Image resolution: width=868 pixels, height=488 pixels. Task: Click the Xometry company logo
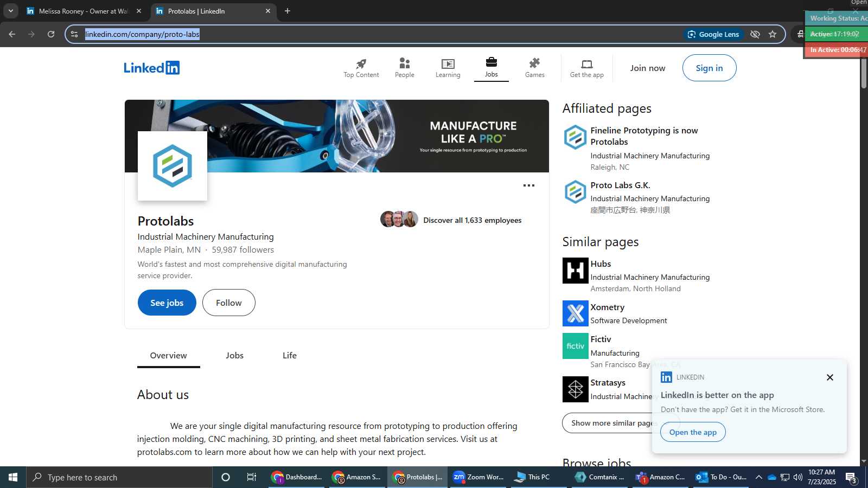575,313
